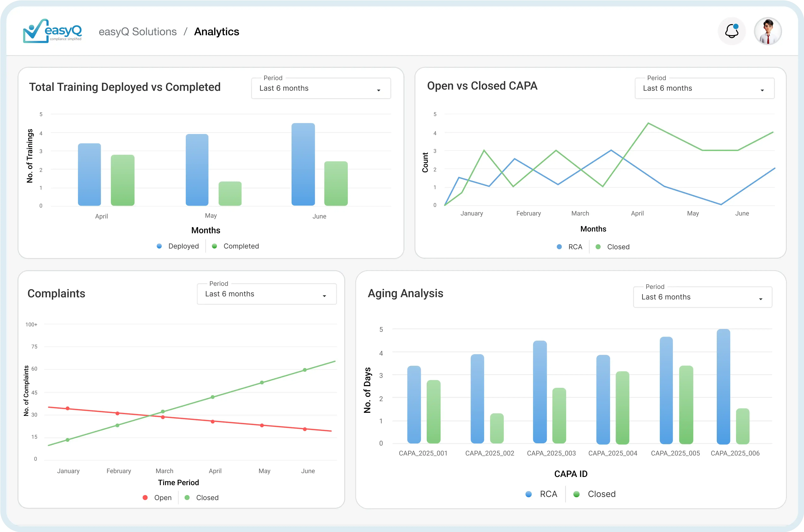This screenshot has height=532, width=804.
Task: Select the Analytics breadcrumb
Action: (x=216, y=32)
